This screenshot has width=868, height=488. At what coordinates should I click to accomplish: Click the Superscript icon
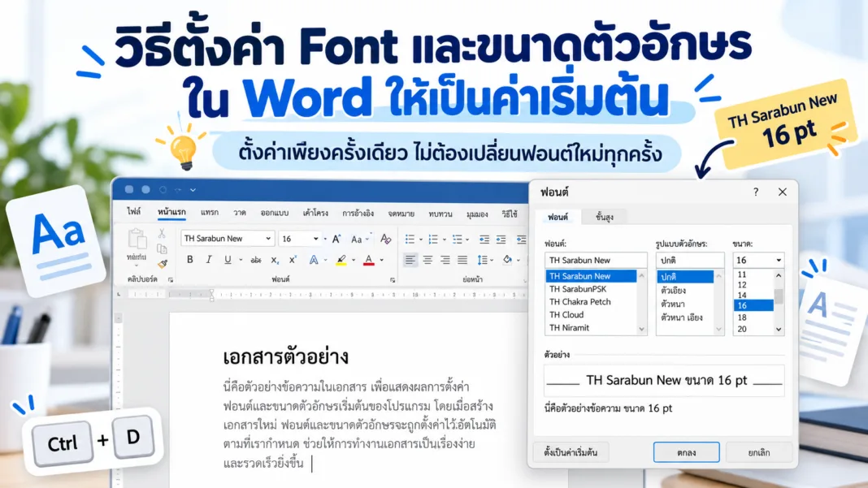293,260
